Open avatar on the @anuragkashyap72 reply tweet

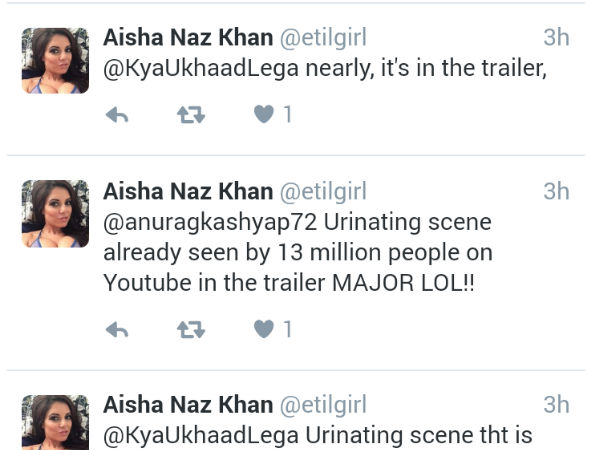[55, 213]
